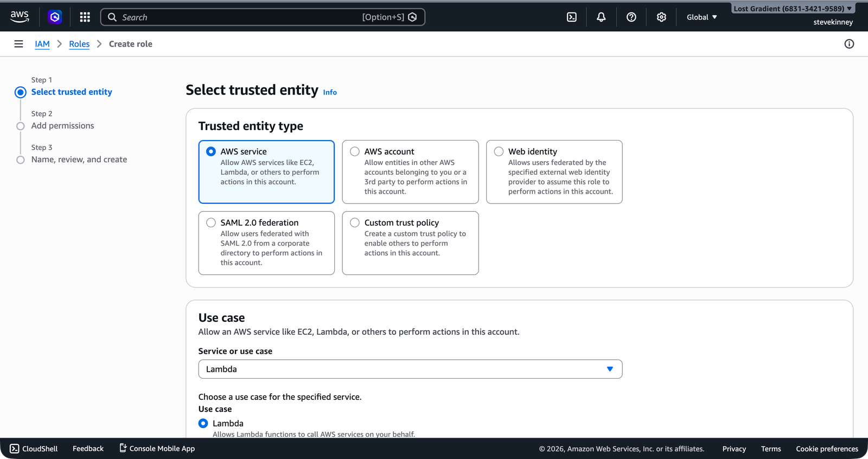Click the Select trusted entity step
The height and width of the screenshot is (459, 868).
[72, 92]
